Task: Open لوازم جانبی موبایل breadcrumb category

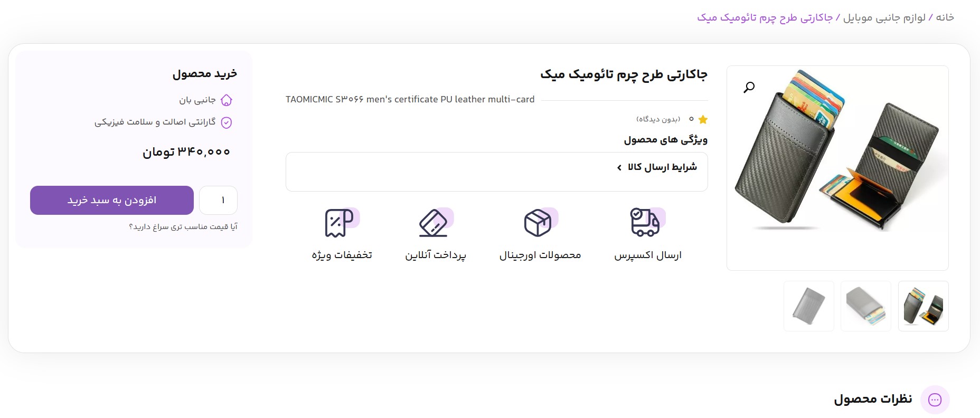Action: tap(884, 17)
